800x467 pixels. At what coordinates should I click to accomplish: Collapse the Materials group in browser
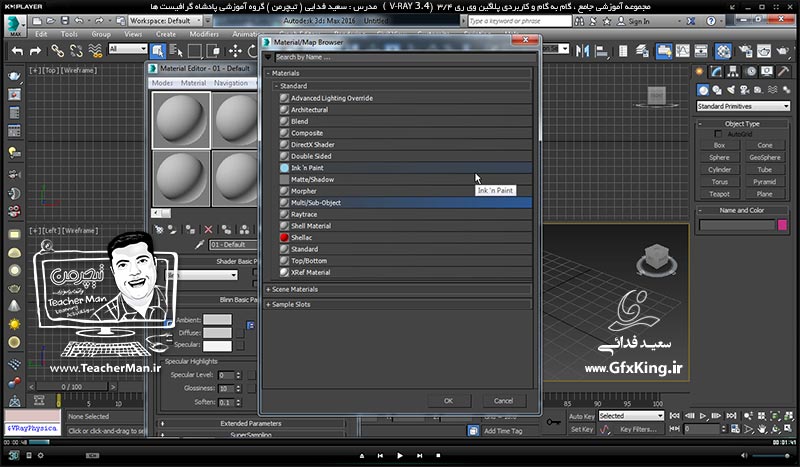[269, 73]
